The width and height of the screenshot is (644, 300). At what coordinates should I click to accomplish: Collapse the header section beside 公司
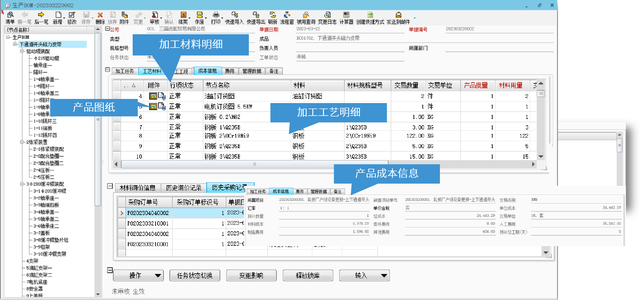click(107, 29)
